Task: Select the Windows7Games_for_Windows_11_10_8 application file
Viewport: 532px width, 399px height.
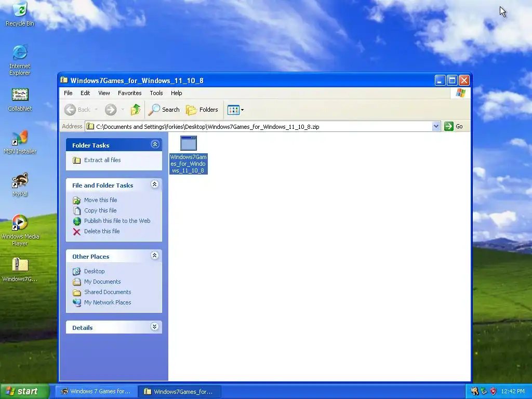Action: pos(188,155)
